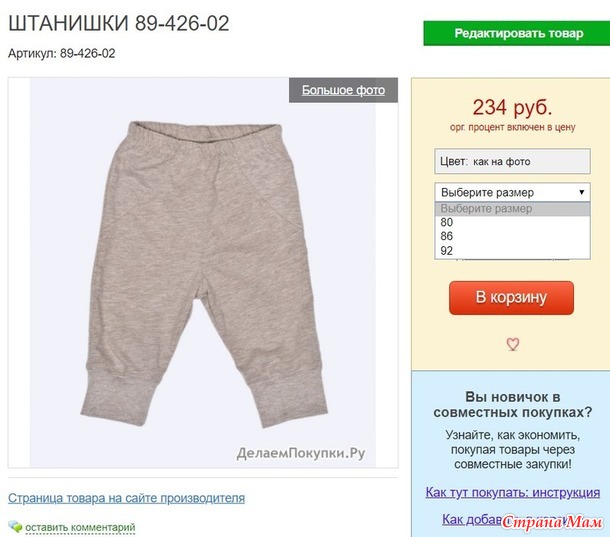Click the 'В корзину' button

511,298
